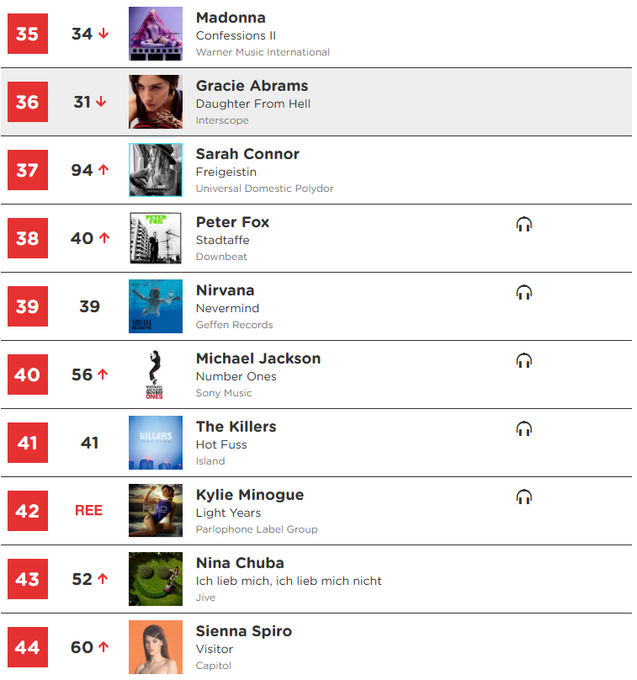Start Kylie Minogue Light Years headphone preview
This screenshot has width=637, height=680.
[x=524, y=497]
